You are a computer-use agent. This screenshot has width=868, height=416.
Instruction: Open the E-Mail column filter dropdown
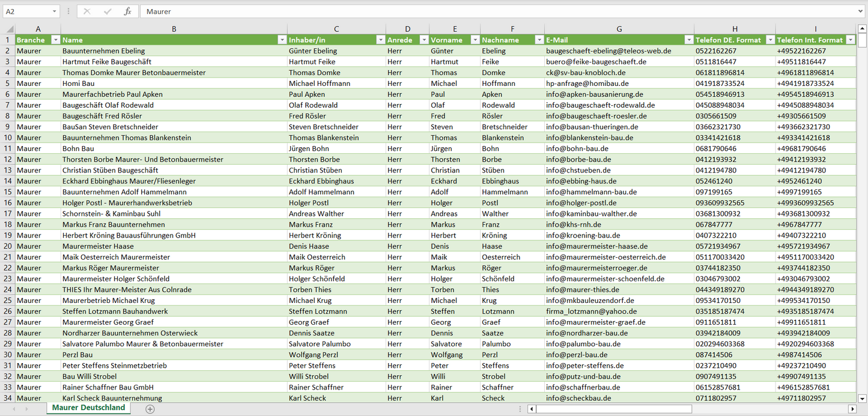coord(688,40)
